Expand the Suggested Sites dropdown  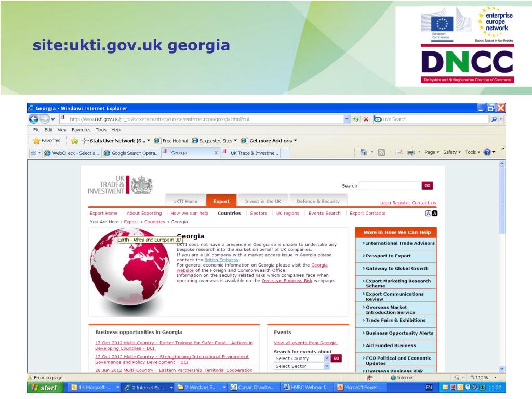(x=235, y=141)
